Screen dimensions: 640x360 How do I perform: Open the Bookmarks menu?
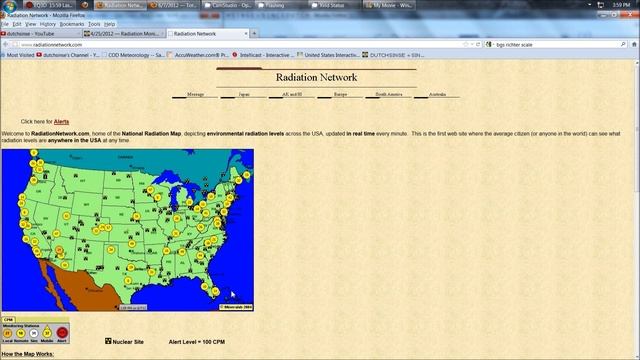(x=72, y=24)
